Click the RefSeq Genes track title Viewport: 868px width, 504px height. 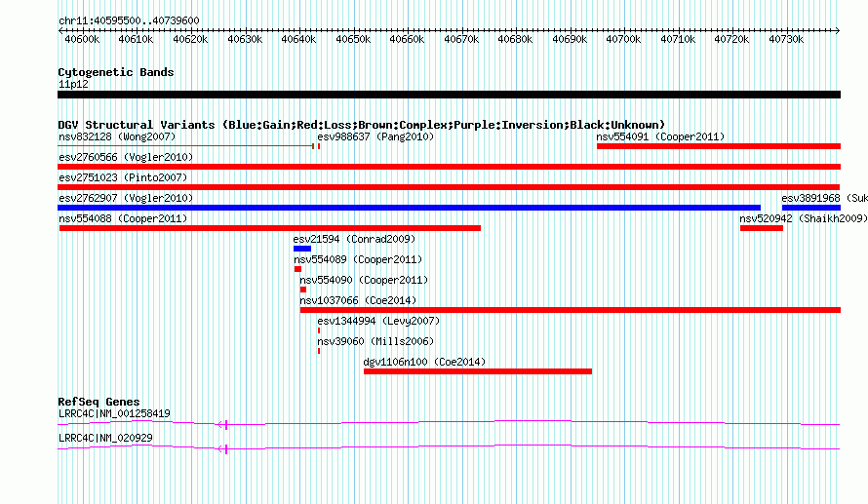(99, 402)
